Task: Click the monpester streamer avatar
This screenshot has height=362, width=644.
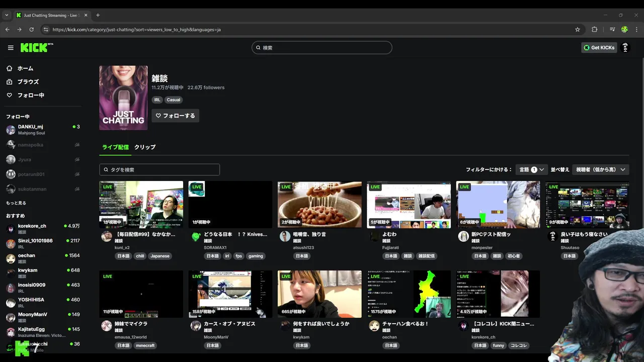Action: 463,237
